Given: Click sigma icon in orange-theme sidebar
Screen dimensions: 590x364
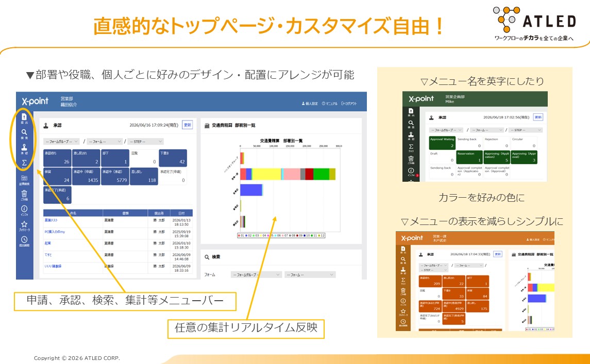Looking at the screenshot, I should click(x=403, y=281).
